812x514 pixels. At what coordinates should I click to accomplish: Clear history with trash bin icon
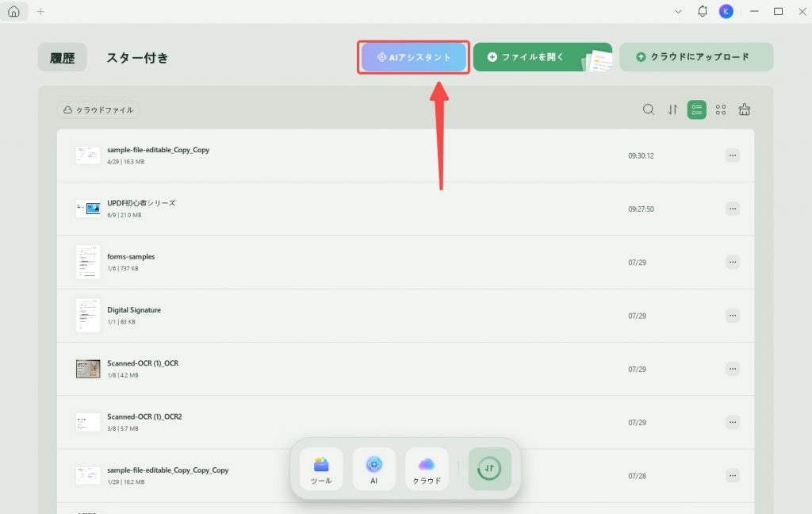[x=744, y=109]
